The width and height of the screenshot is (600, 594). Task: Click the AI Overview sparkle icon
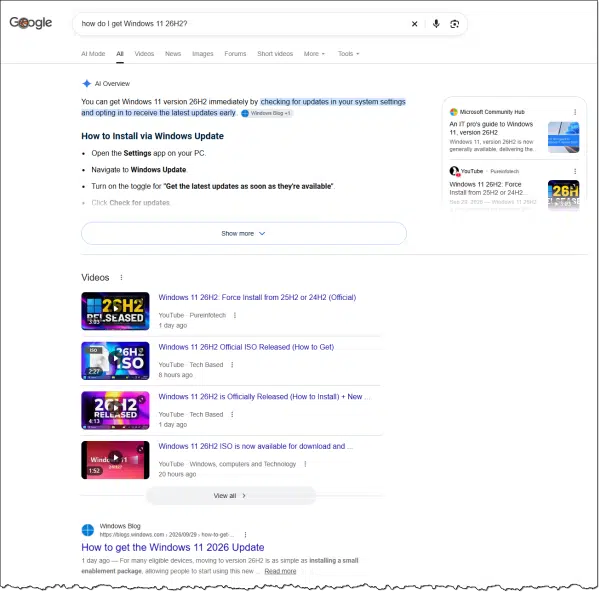click(87, 83)
